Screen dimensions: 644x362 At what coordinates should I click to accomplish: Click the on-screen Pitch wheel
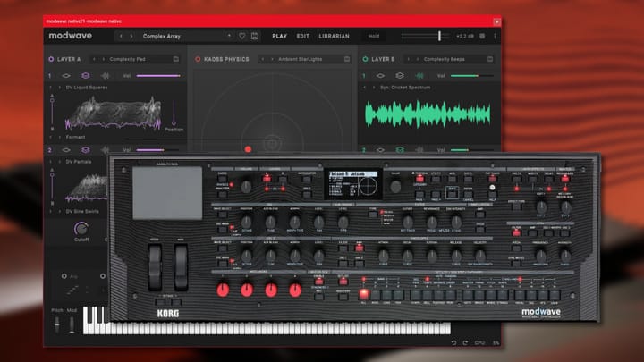point(57,324)
